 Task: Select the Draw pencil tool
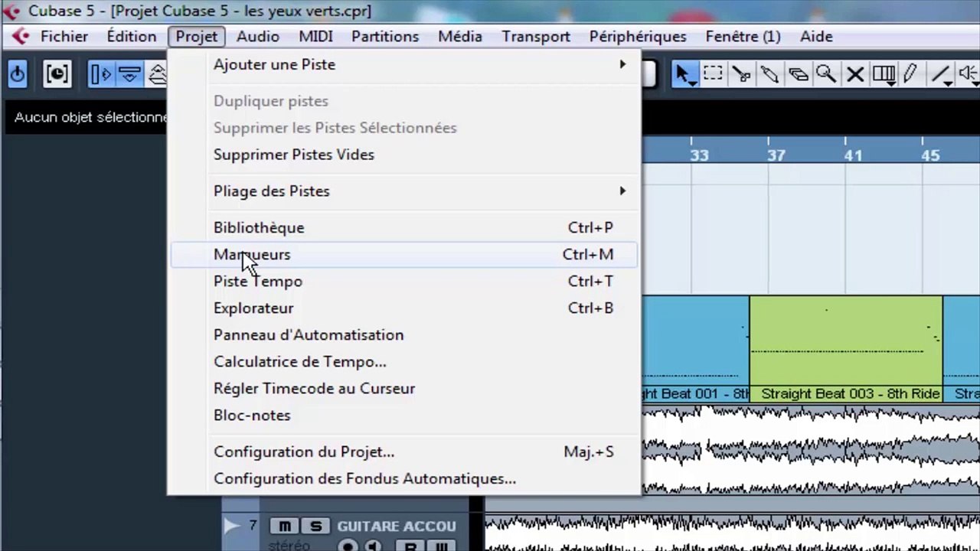[911, 74]
